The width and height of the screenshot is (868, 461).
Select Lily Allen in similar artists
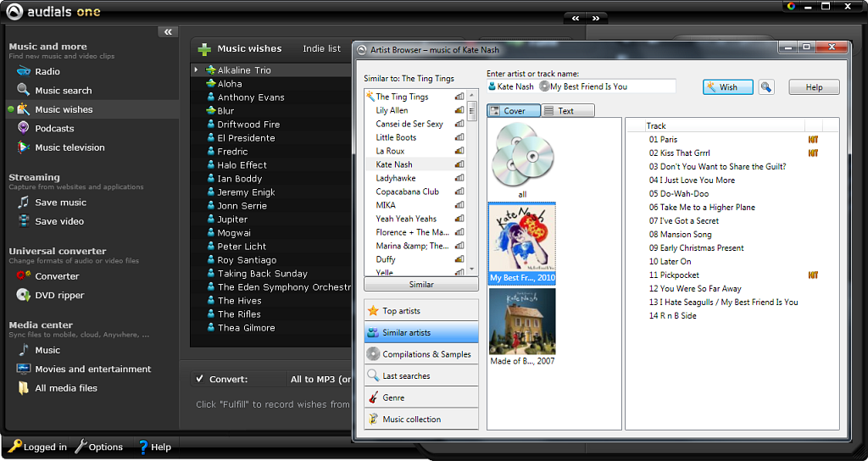click(x=392, y=110)
